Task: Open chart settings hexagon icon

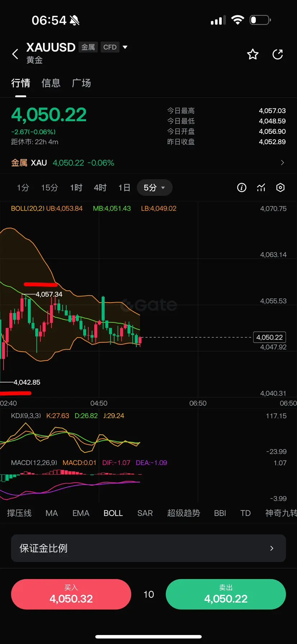Action: pyautogui.click(x=280, y=188)
